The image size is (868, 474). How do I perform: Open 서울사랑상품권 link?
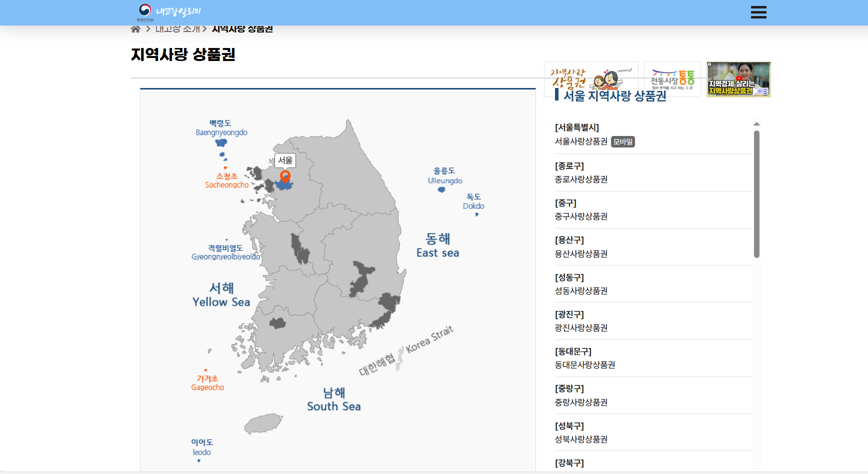(x=581, y=141)
